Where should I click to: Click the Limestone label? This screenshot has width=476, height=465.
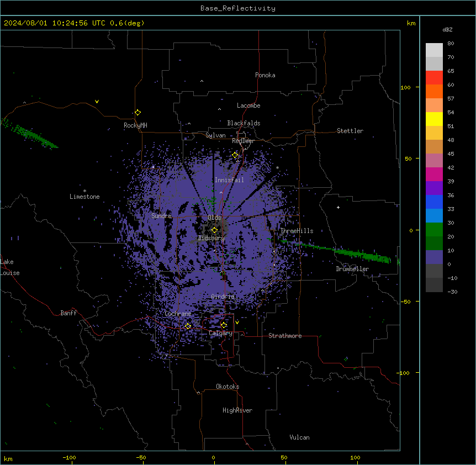[84, 197]
